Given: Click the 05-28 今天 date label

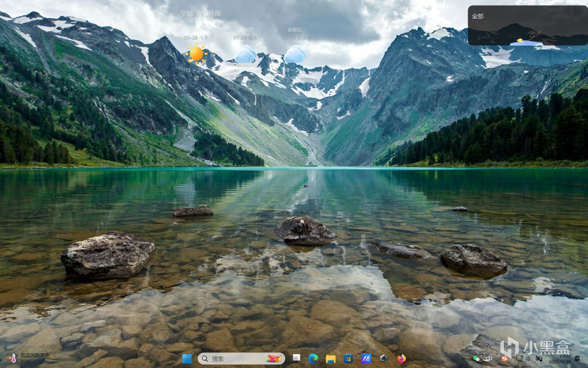Looking at the screenshot, I should (196, 38).
